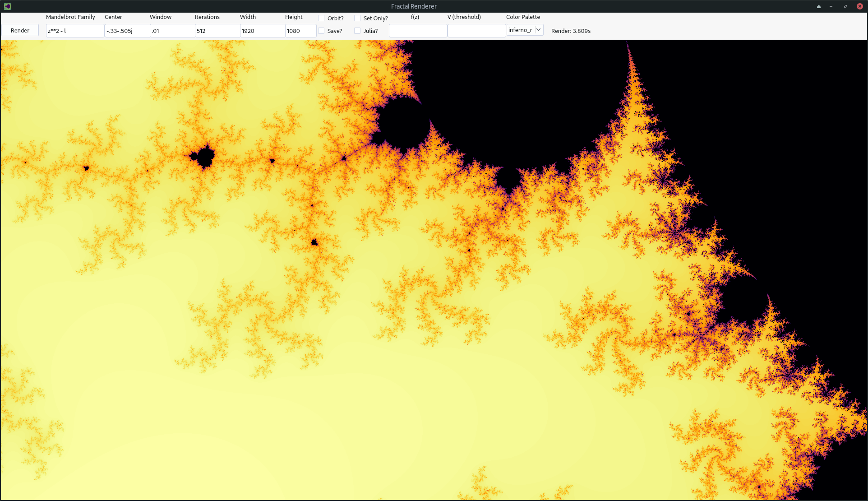Click the Iterations field showing 512

click(x=217, y=31)
